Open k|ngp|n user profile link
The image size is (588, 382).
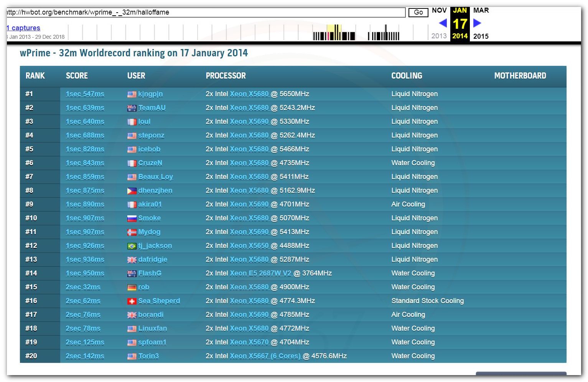pyautogui.click(x=150, y=94)
